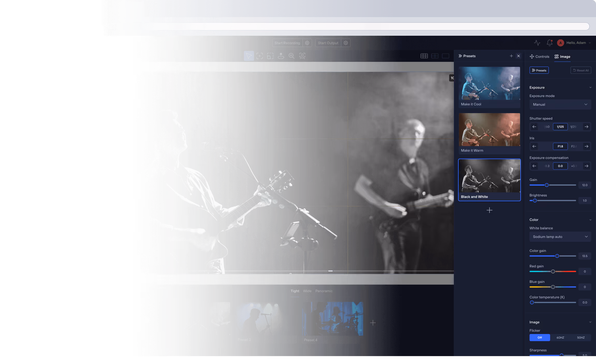Switch to the Controls tab
The height and width of the screenshot is (364, 596).
click(x=539, y=57)
